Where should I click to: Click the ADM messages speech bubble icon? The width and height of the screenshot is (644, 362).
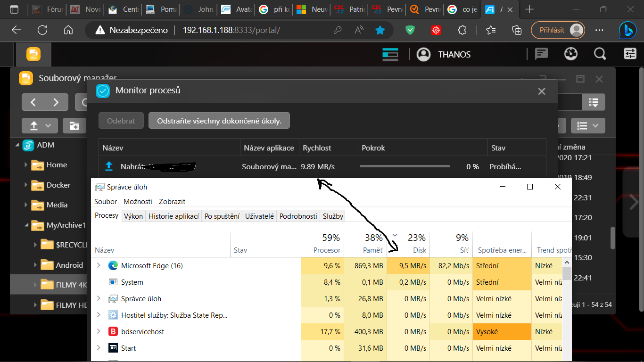(x=542, y=54)
